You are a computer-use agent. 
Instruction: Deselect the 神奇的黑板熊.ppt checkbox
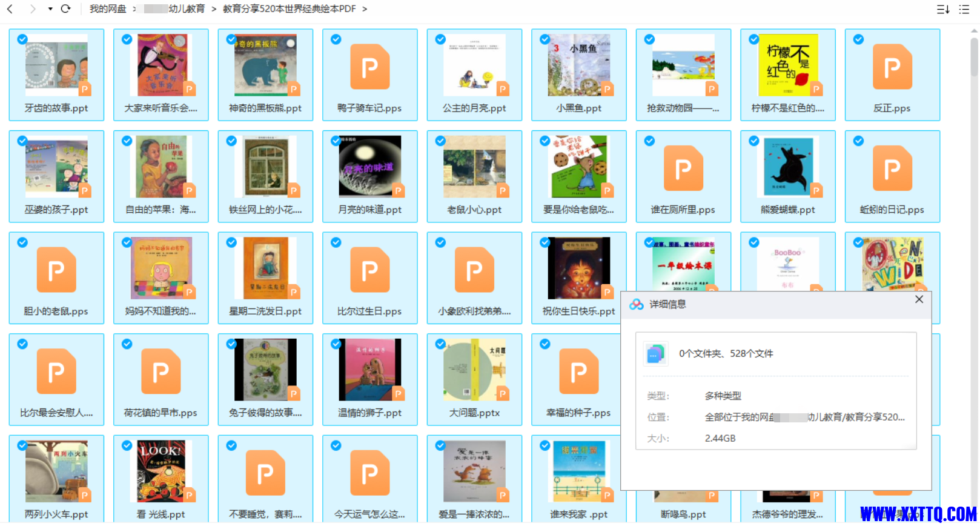click(x=231, y=39)
